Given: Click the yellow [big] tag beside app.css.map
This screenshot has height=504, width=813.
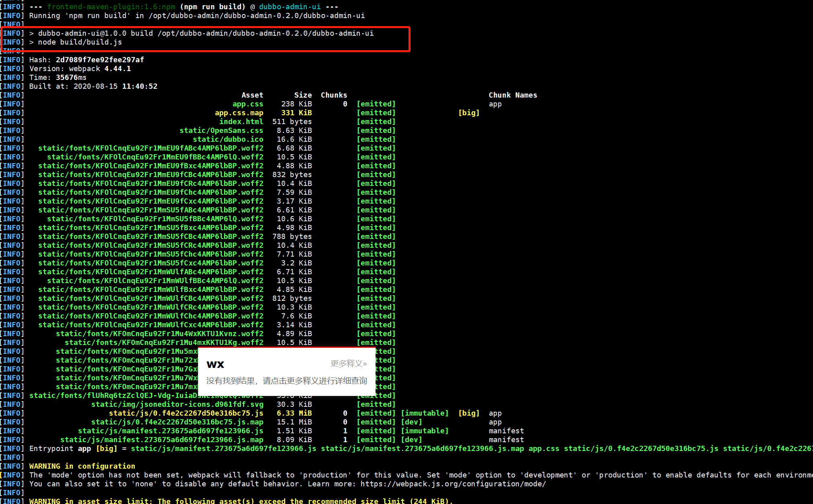Looking at the screenshot, I should tap(469, 113).
